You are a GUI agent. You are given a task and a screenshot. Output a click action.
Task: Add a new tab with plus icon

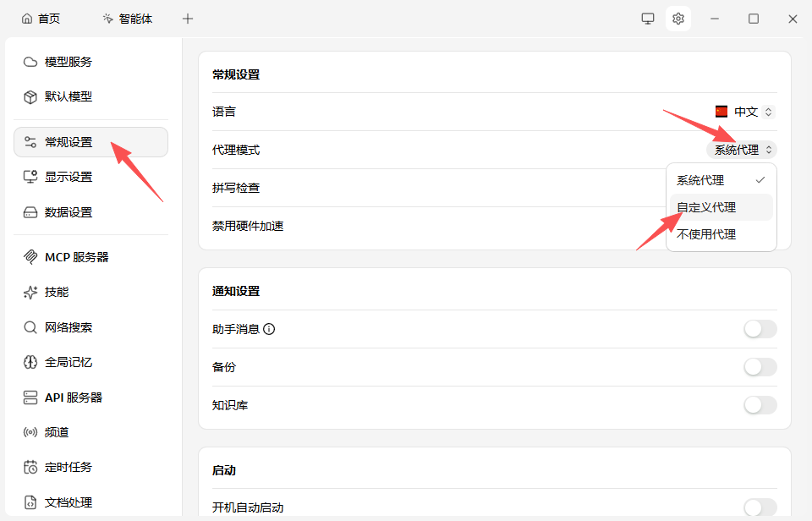click(x=188, y=19)
